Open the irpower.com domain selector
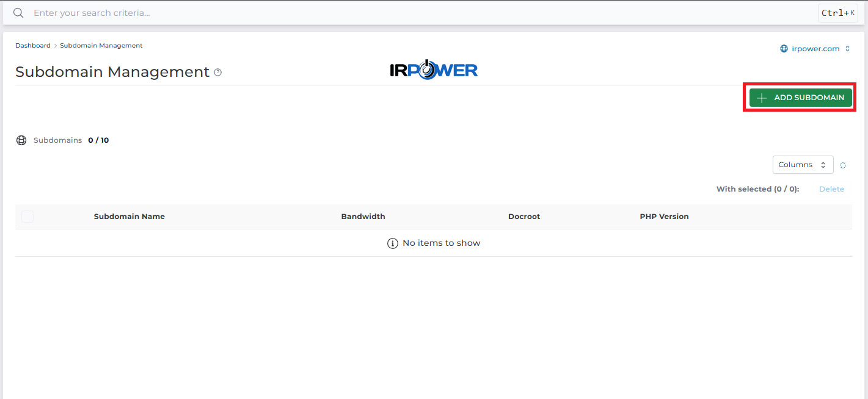868x399 pixels. click(815, 49)
